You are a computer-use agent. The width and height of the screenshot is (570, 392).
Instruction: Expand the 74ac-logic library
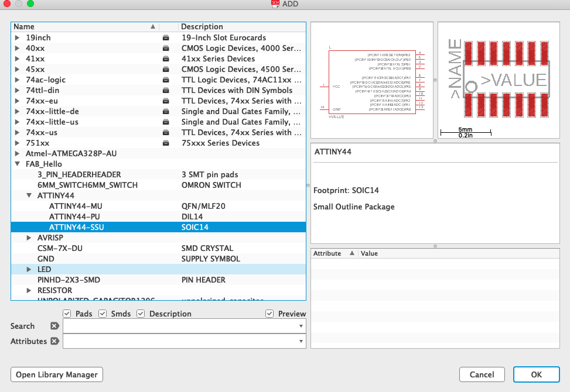coord(17,80)
